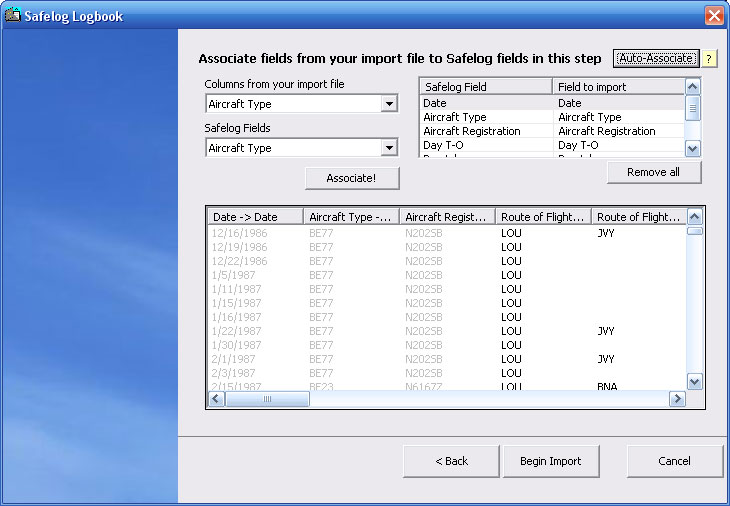Click LOU in the 1/5/1987 row
The height and width of the screenshot is (506, 730).
[x=511, y=275]
